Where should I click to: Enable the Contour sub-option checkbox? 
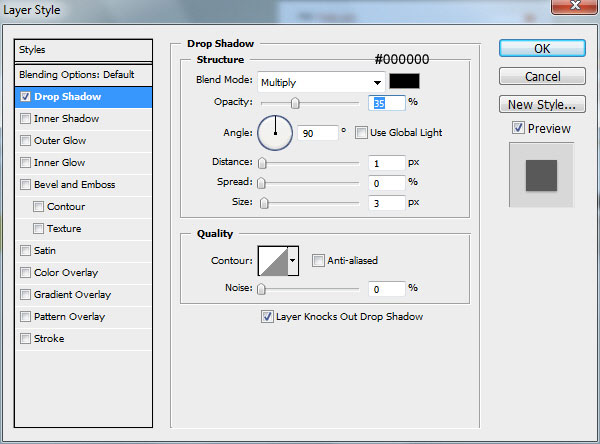[38, 207]
